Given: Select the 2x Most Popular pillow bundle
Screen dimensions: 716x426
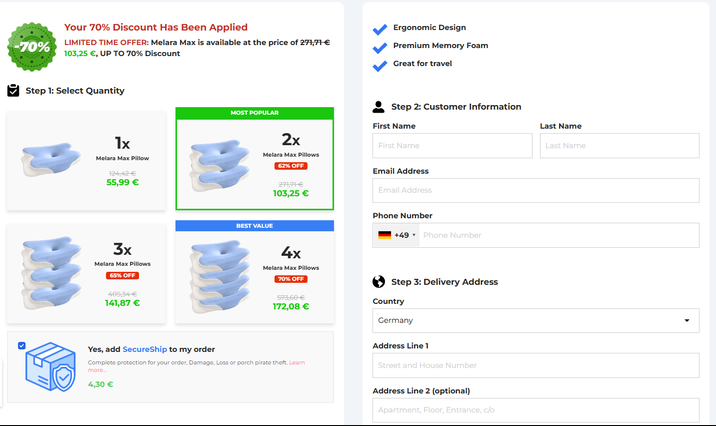Looking at the screenshot, I should coord(255,159).
